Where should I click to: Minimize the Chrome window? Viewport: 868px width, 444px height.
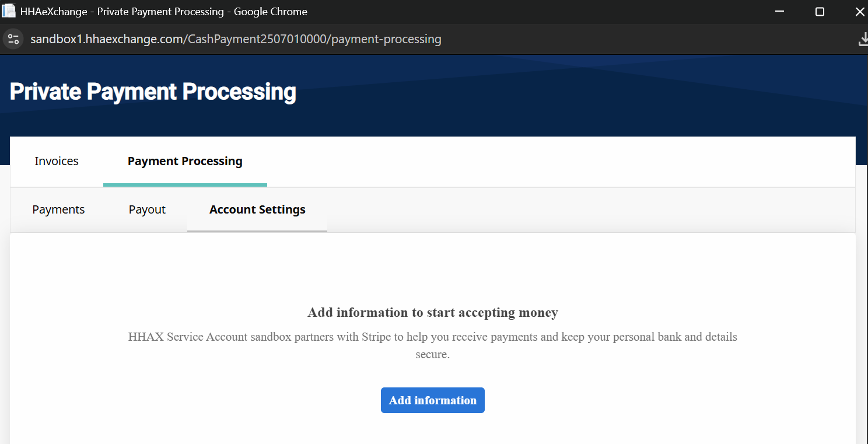pyautogui.click(x=780, y=12)
